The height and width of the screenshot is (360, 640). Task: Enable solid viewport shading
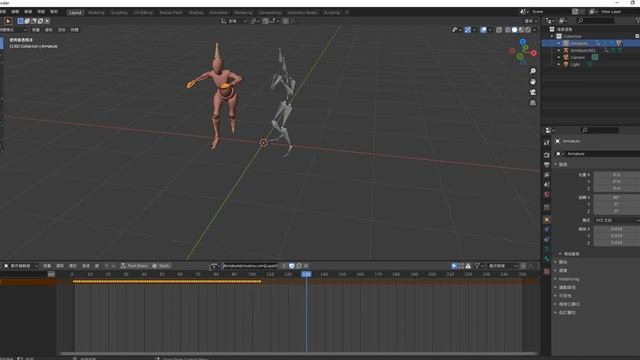(514, 30)
